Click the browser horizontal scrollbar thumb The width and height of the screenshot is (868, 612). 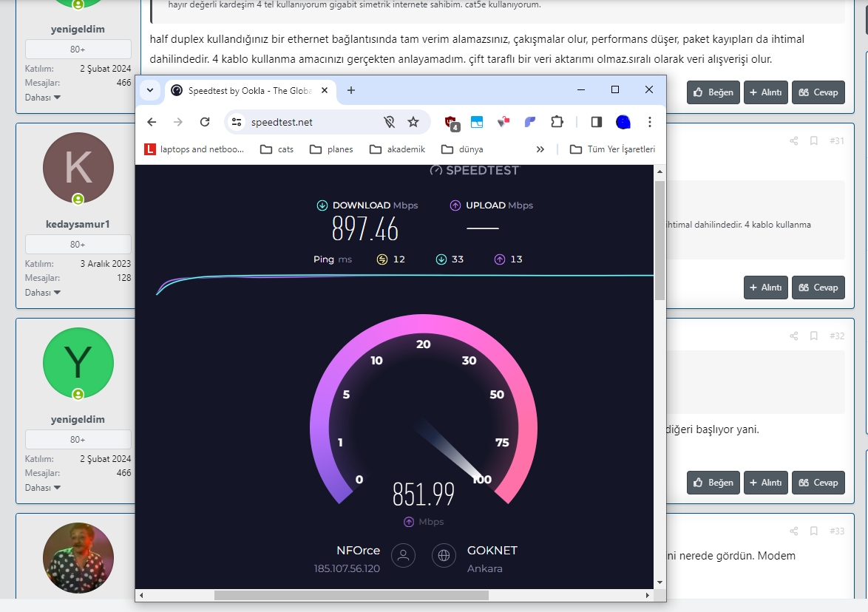(x=351, y=596)
